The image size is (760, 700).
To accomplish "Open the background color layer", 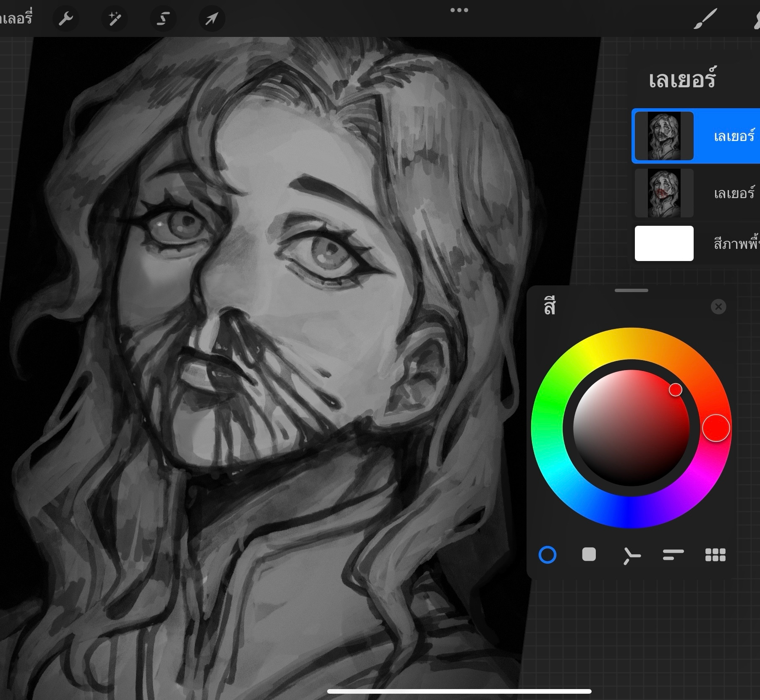I will click(696, 243).
